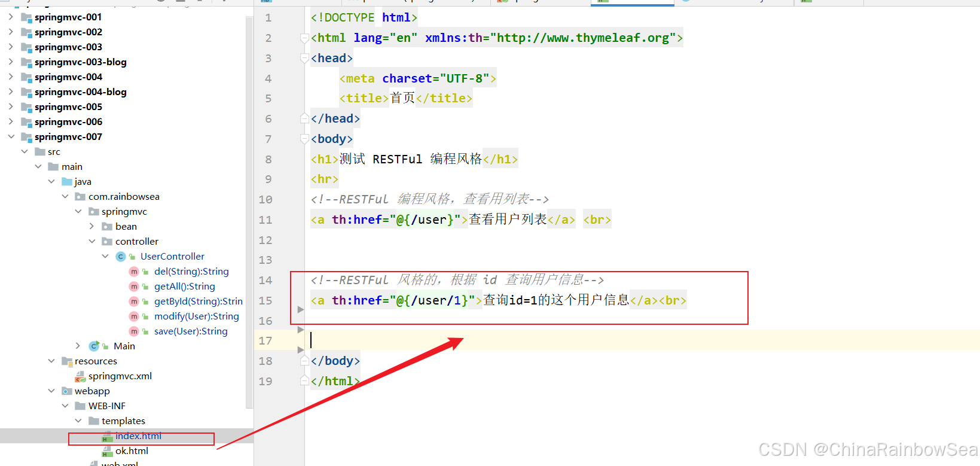The image size is (980, 466).
Task: Collapse the resources folder
Action: pos(51,361)
